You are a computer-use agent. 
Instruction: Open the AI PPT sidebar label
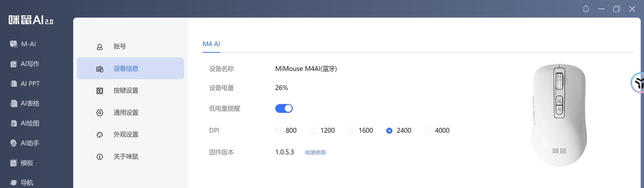30,84
